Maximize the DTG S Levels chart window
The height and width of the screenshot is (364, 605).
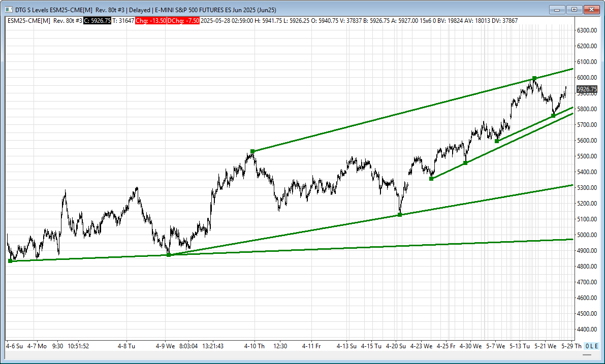pyautogui.click(x=574, y=9)
